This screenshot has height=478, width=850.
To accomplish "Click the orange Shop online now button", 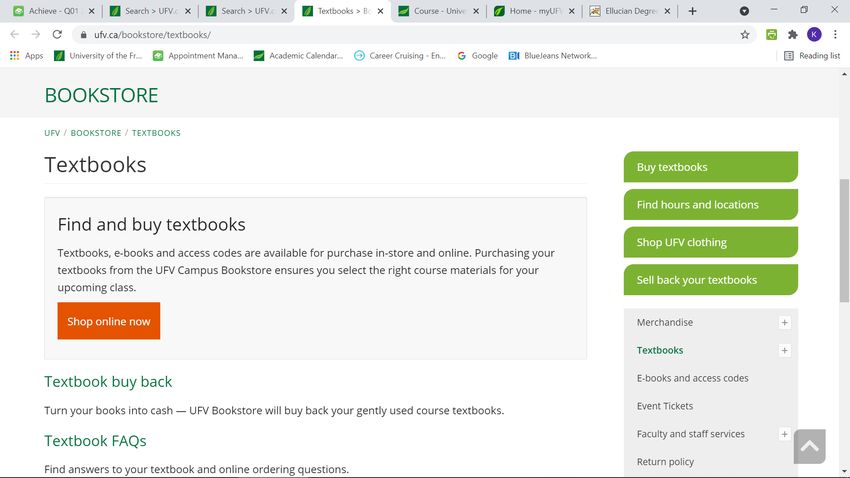I will (x=108, y=321).
